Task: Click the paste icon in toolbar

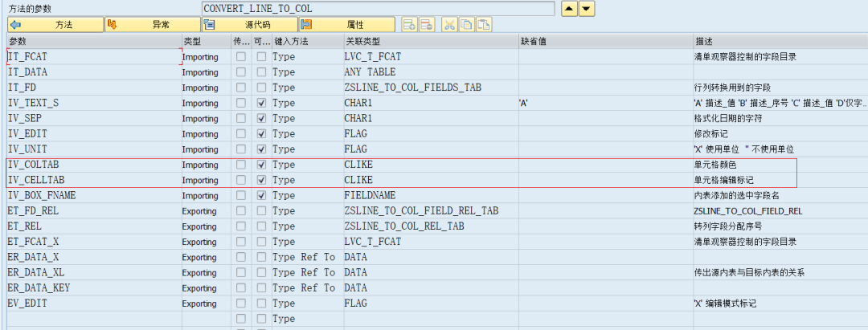Action: [x=484, y=25]
